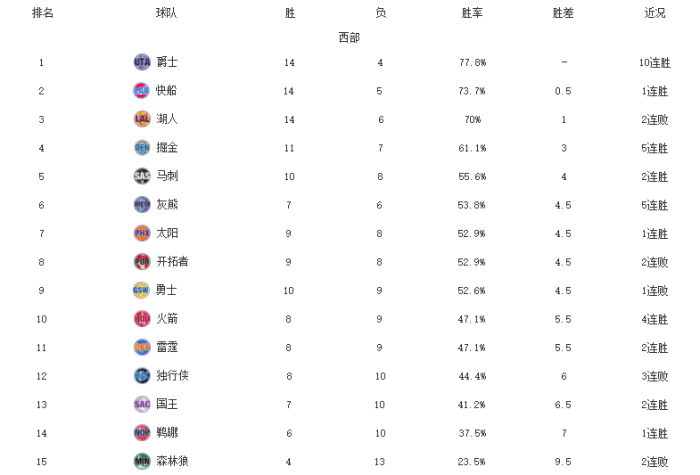700x475 pixels.
Task: Open the 森林狼 team name link
Action: [x=173, y=461]
